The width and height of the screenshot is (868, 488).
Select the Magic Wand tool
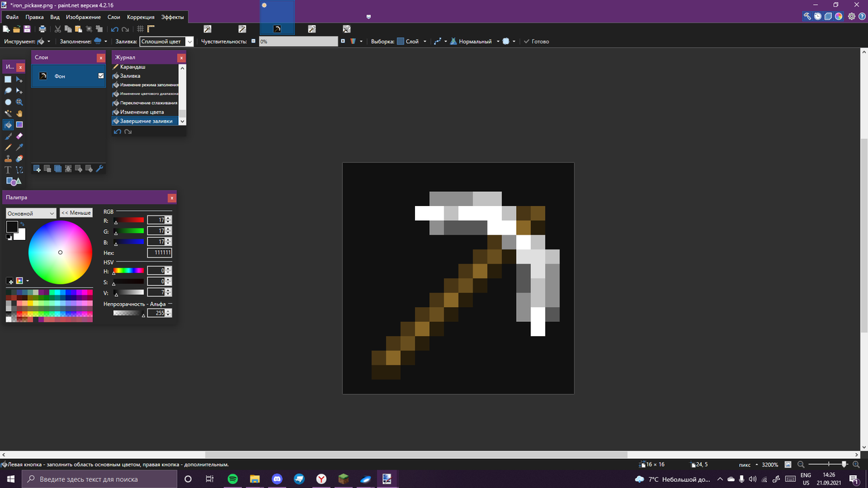[8, 113]
